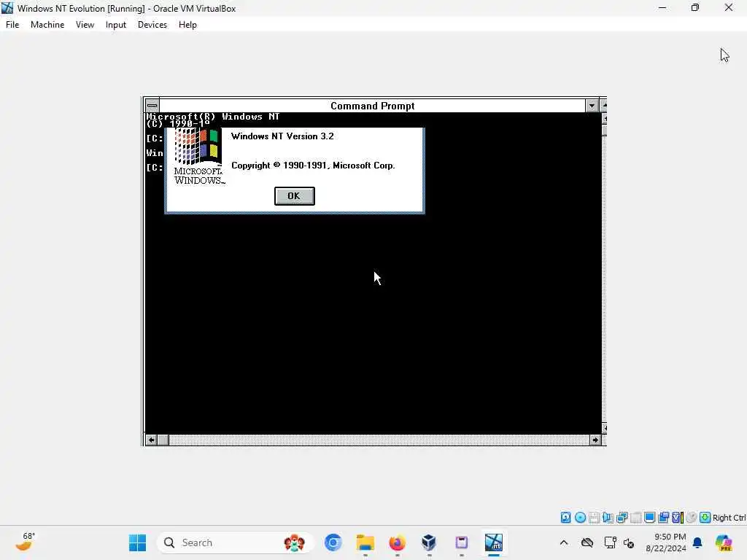Click the Command Prompt maximize up-arrow button
This screenshot has width=747, height=560.
point(603,105)
